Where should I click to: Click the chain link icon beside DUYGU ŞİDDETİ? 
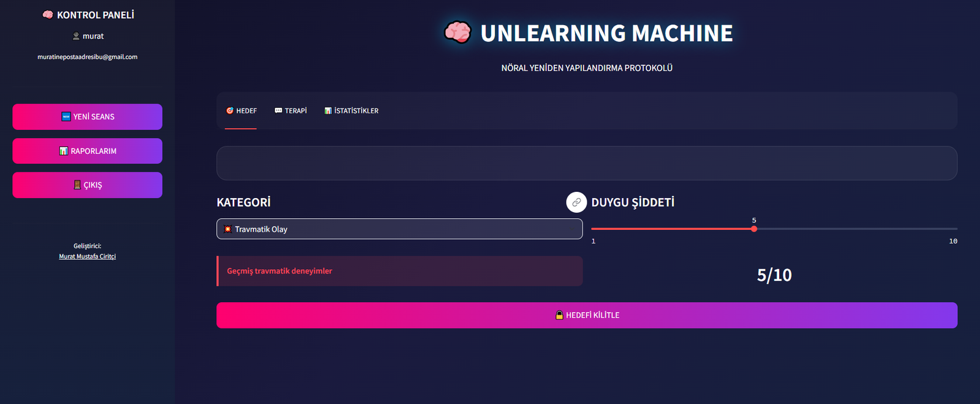tap(576, 202)
